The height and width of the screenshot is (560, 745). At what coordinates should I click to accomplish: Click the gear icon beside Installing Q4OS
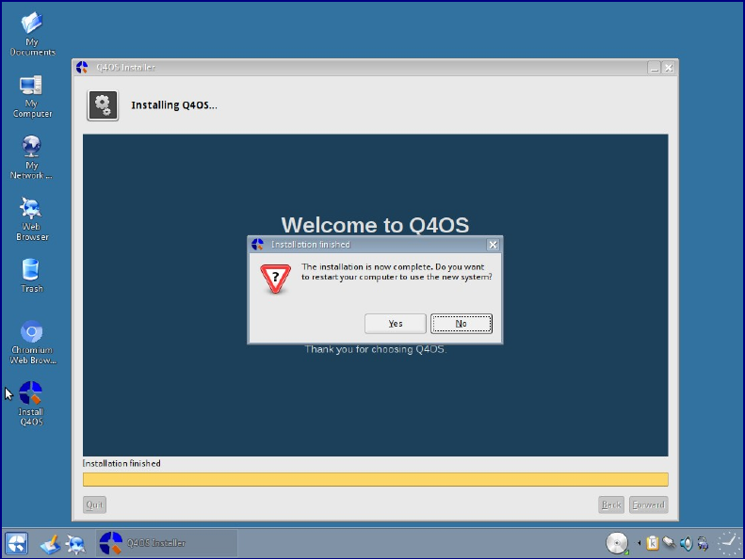103,105
